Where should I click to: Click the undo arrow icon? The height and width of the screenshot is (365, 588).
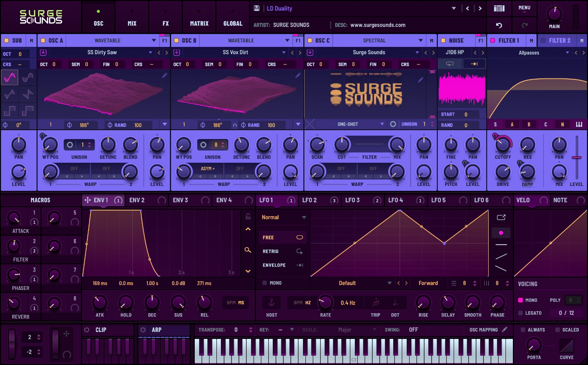click(499, 25)
